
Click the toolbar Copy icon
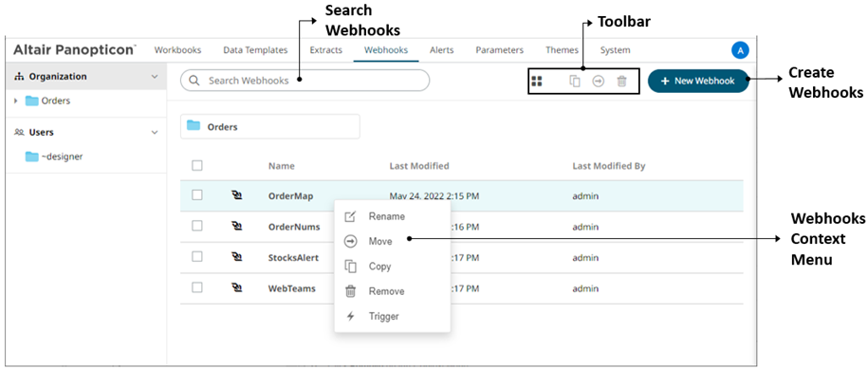(x=575, y=82)
